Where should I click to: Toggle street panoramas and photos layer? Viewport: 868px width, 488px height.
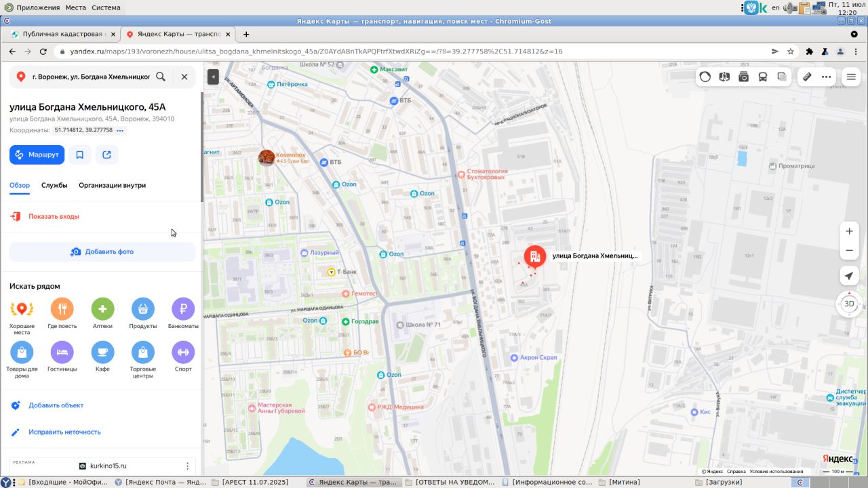pyautogui.click(x=744, y=77)
